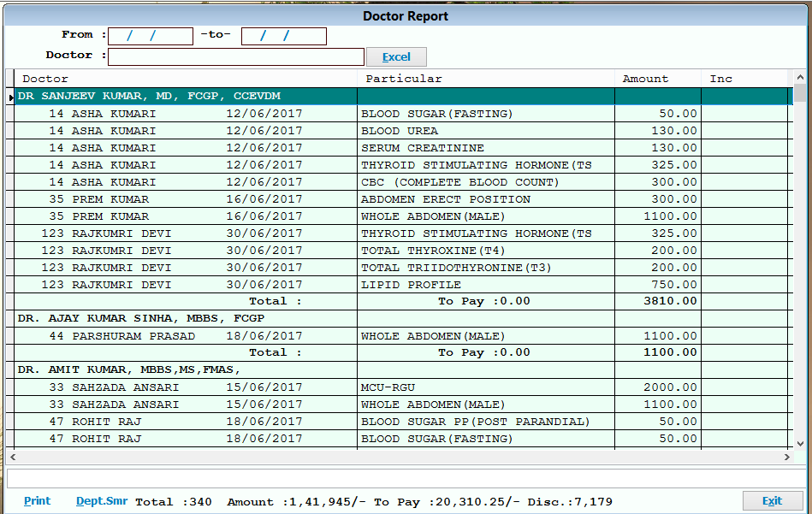Screen dimensions: 812x514
Task: Open the Dept.Smr summary link
Action: tap(101, 500)
